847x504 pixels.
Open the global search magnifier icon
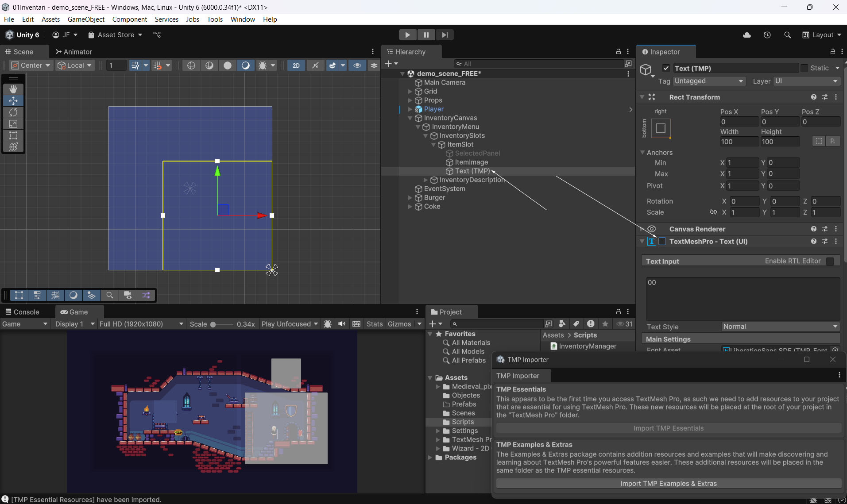coord(787,35)
